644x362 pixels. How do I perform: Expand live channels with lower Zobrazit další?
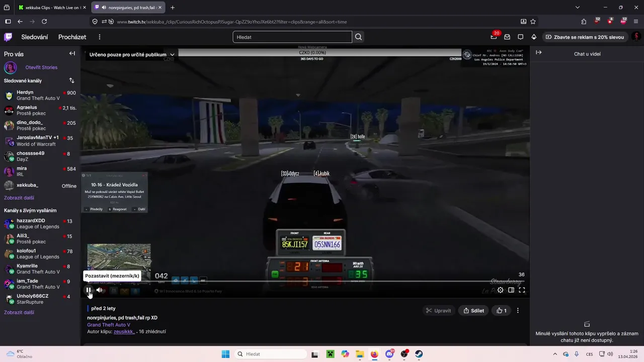click(x=19, y=312)
